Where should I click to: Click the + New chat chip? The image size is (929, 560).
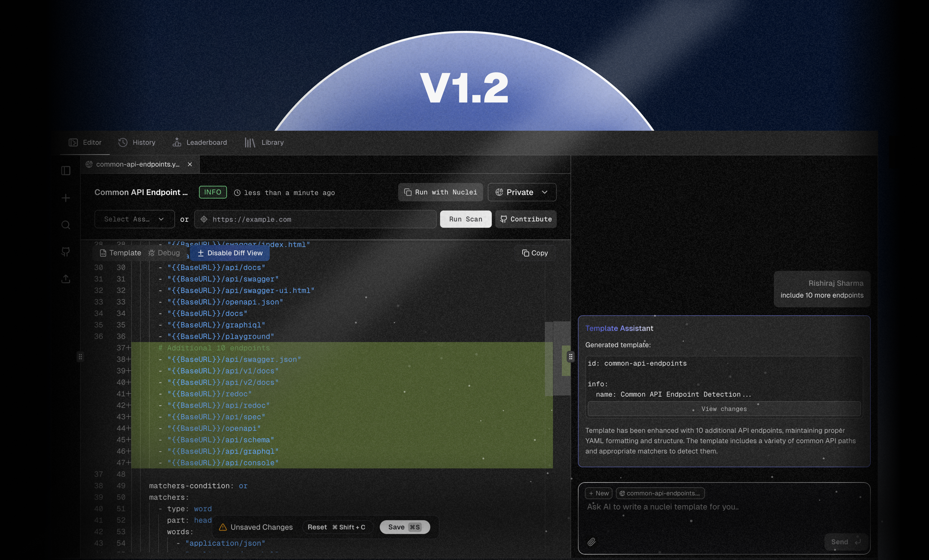(599, 493)
